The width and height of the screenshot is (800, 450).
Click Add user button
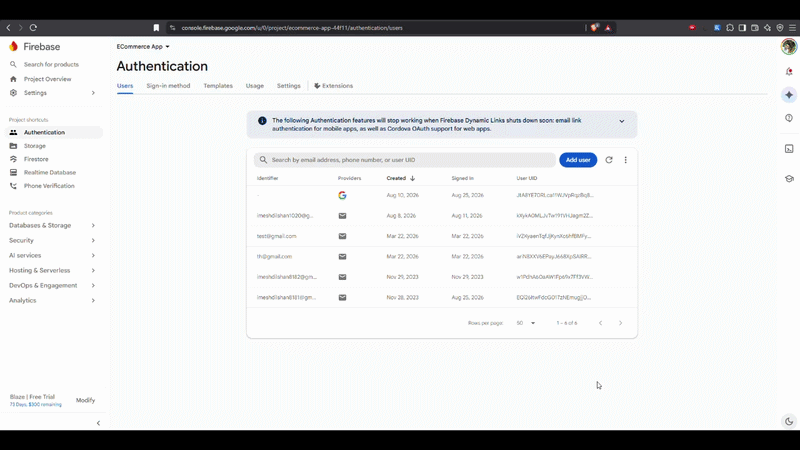click(x=578, y=160)
